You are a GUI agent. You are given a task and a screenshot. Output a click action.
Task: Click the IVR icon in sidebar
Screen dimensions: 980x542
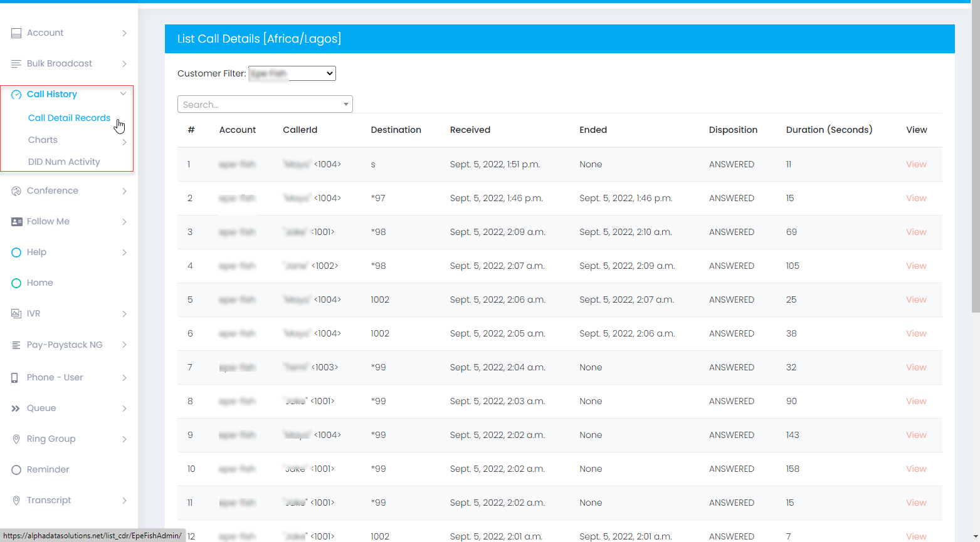16,314
